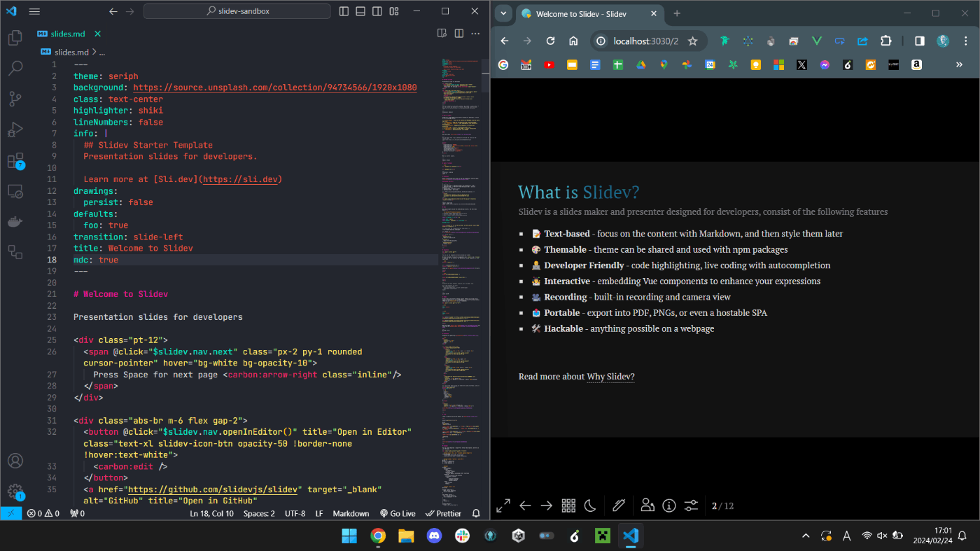Open the Google Drive bookmark
Image resolution: width=980 pixels, height=551 pixels.
(640, 64)
